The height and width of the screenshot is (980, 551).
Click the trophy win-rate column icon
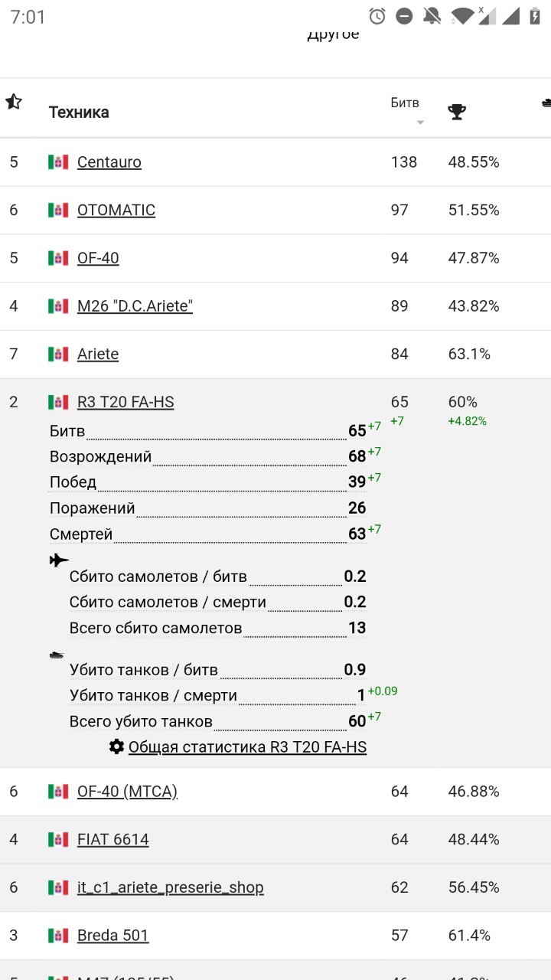point(457,113)
